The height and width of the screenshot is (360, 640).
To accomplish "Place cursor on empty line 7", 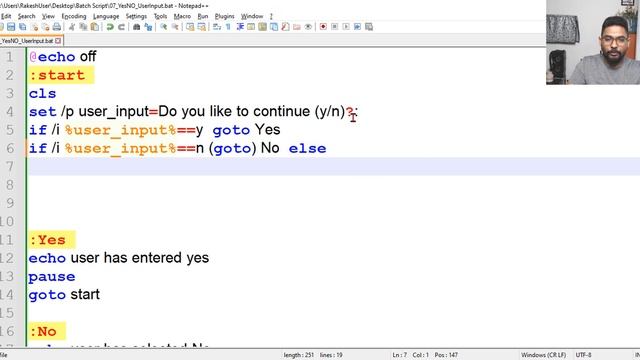I will pyautogui.click(x=334, y=167).
